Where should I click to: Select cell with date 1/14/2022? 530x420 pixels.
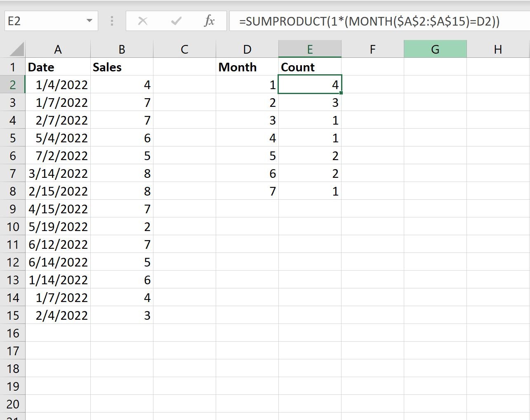[x=58, y=280]
